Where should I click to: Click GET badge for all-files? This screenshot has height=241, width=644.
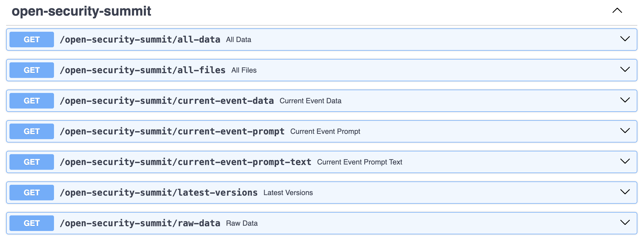[x=32, y=70]
